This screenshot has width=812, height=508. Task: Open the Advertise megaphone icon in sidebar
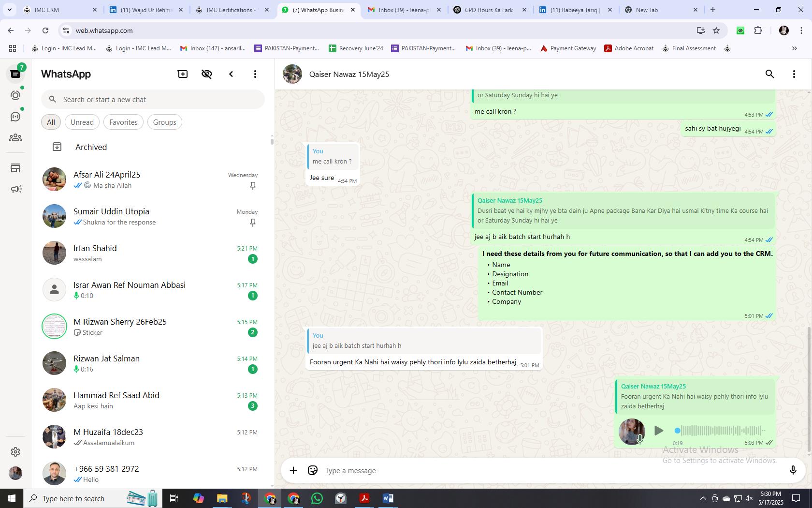[15, 189]
